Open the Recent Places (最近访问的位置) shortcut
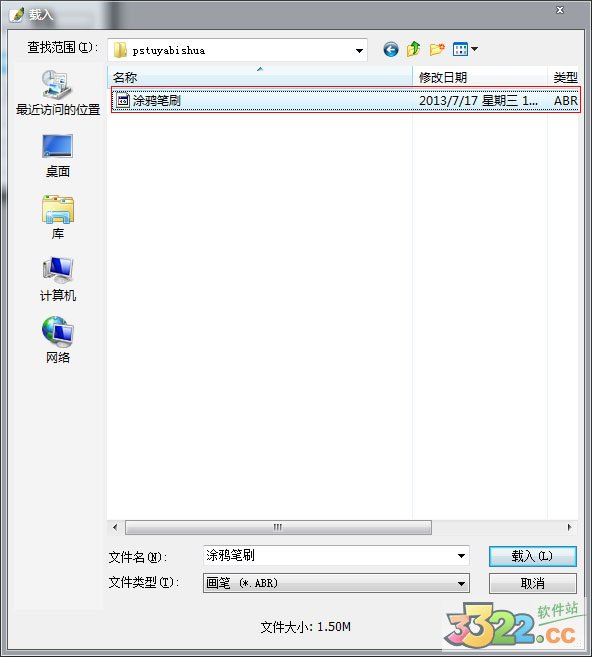 coord(58,93)
